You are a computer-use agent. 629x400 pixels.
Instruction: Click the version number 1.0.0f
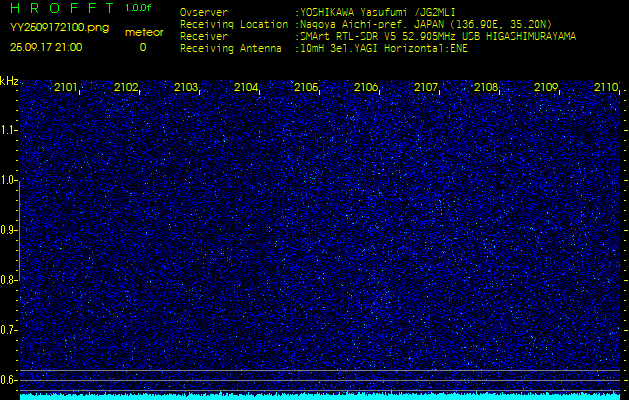click(x=140, y=8)
